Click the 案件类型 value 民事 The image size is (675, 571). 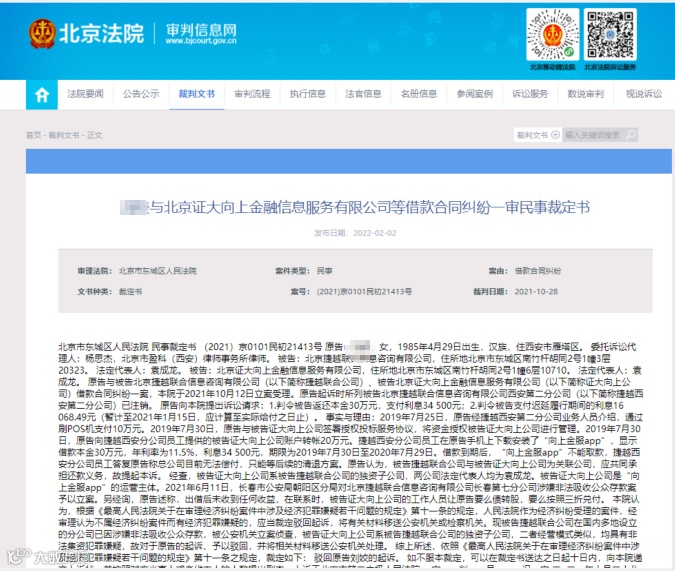coord(325,271)
